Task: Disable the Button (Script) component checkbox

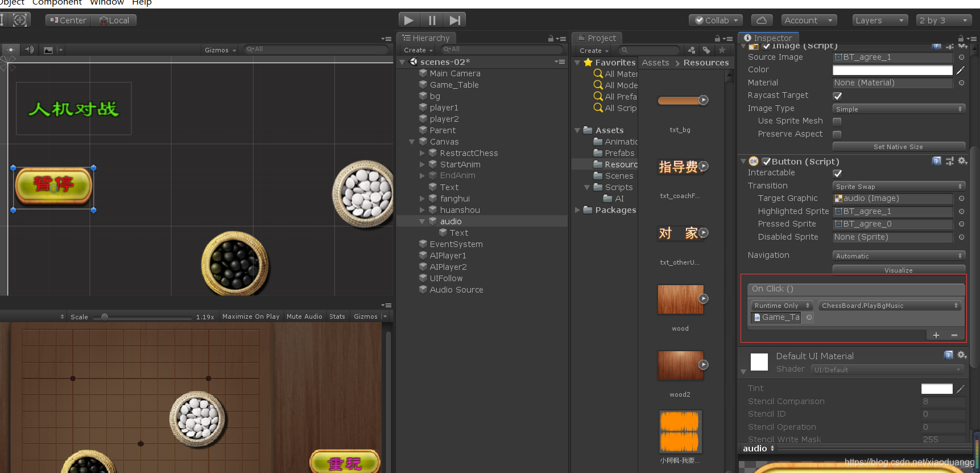Action: pos(766,162)
